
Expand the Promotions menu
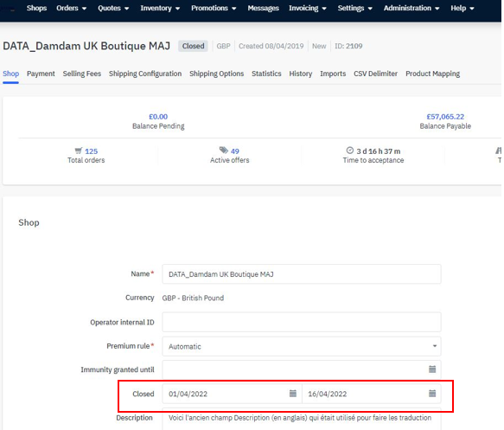[214, 8]
